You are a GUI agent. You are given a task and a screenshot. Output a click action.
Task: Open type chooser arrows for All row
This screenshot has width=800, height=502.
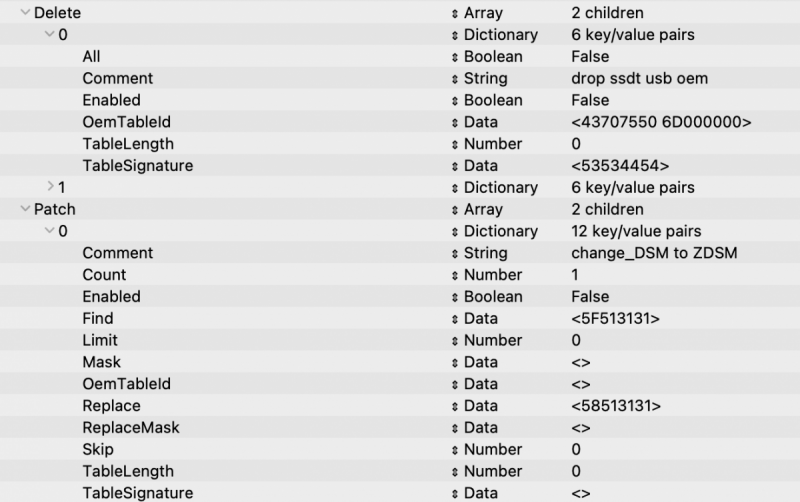click(x=454, y=57)
